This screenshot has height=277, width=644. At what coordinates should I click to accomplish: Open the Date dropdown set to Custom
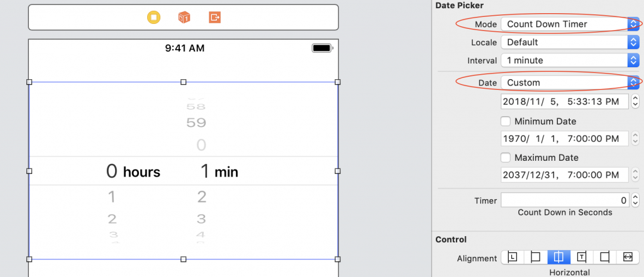pos(570,82)
